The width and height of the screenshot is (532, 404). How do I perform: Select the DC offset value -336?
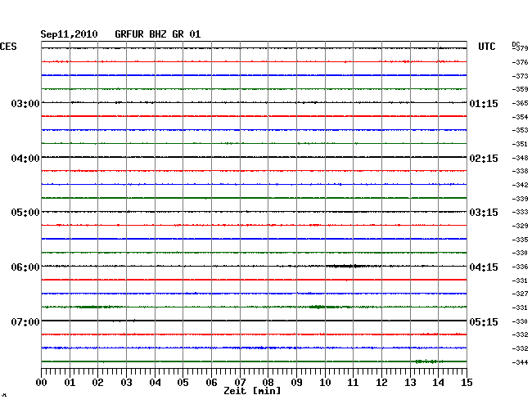(x=520, y=267)
